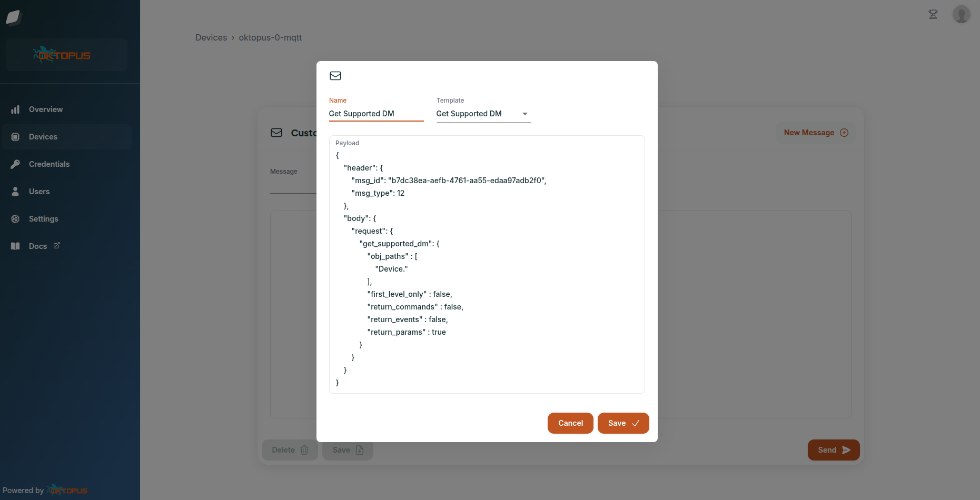The image size is (980, 500).
Task: Click the plus icon on New Message
Action: [844, 133]
